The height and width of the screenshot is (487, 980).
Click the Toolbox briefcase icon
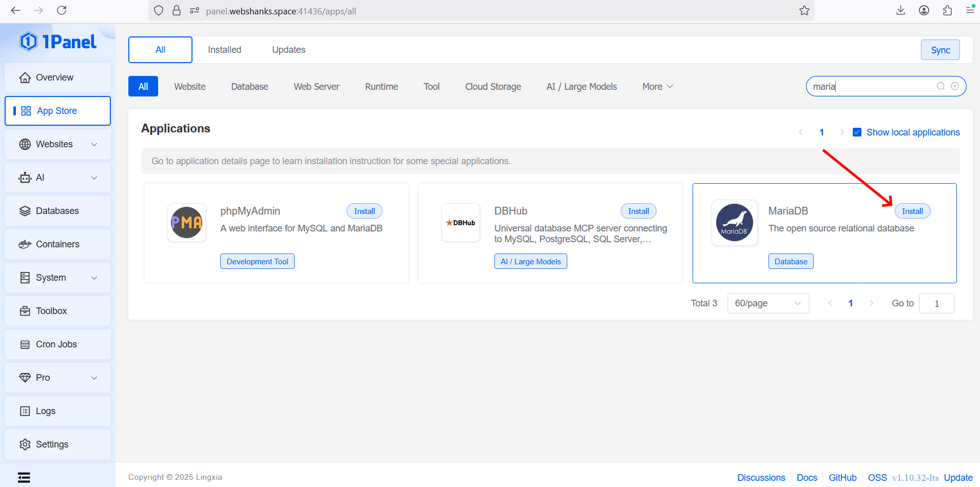point(25,311)
